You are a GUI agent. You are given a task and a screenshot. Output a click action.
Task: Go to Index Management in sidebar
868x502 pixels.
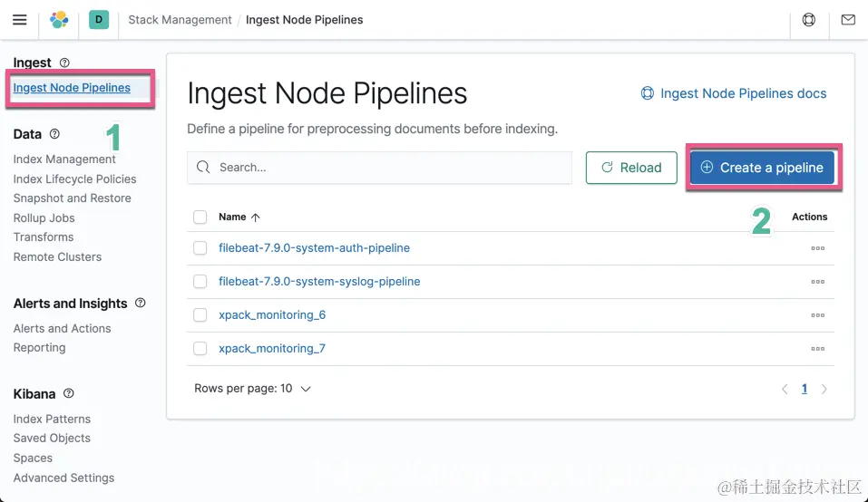64,159
